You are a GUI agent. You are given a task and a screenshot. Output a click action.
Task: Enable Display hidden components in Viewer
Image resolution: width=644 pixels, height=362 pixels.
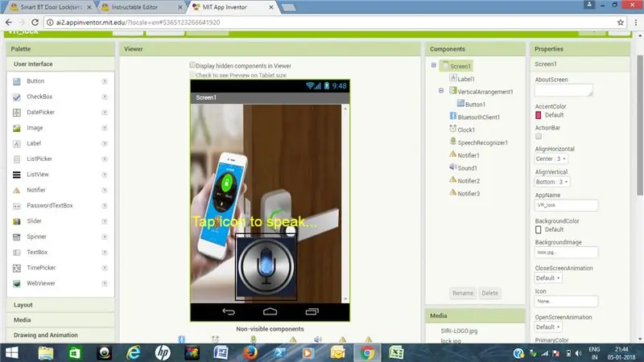point(192,65)
